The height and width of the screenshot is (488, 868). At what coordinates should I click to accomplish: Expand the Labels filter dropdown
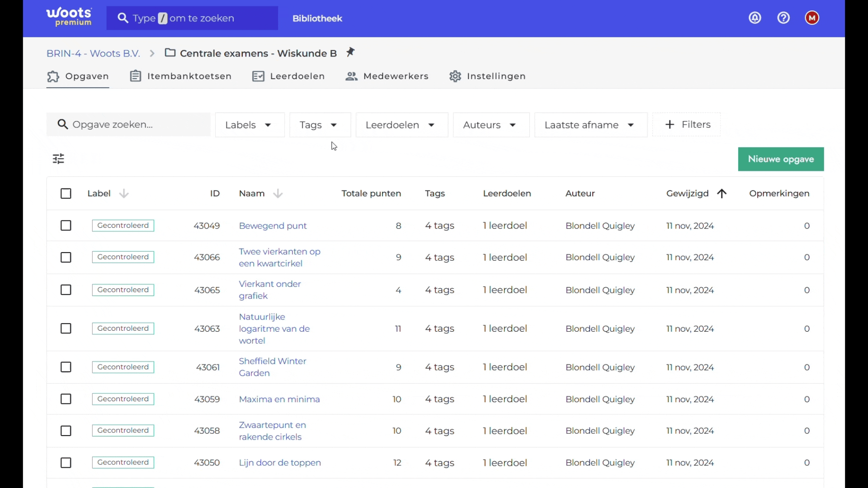(x=250, y=125)
